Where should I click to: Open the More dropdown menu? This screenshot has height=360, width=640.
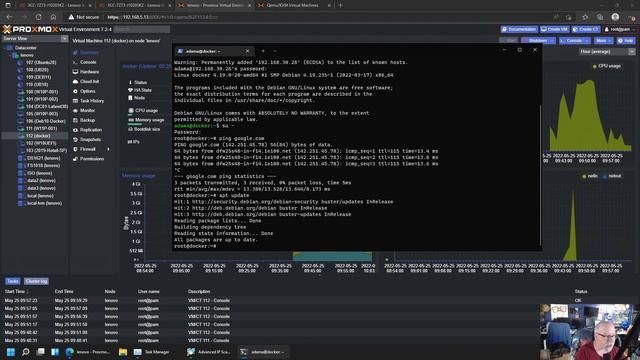click(603, 41)
